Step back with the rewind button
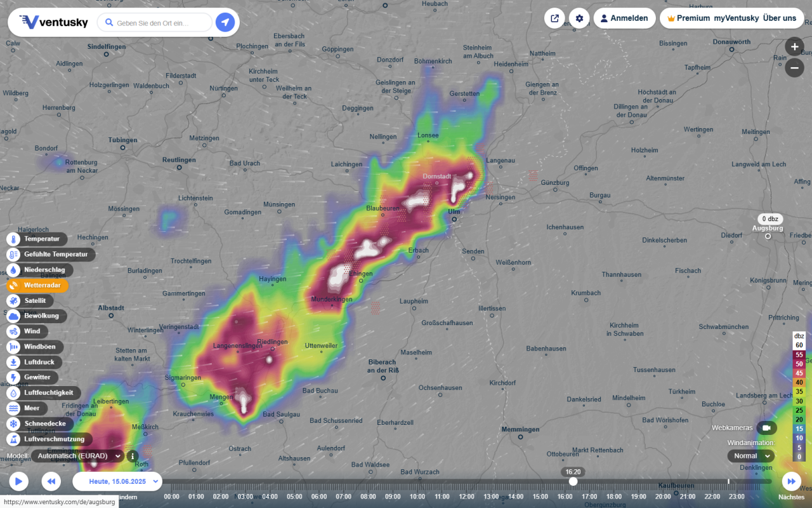Viewport: 812px width, 508px height. [x=51, y=481]
